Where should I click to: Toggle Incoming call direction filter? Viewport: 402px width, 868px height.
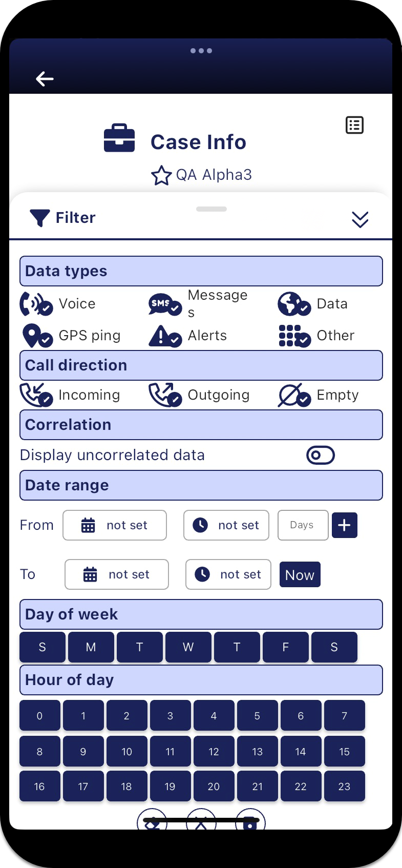36,395
